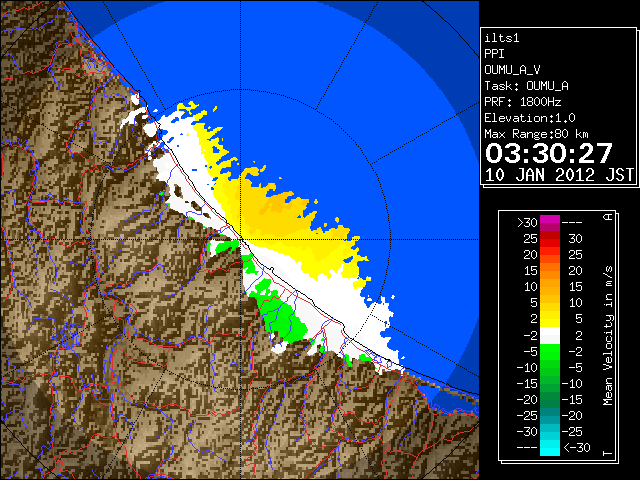
Task: Click the date '10 JAN 2012 JST'
Action: pyautogui.click(x=559, y=175)
